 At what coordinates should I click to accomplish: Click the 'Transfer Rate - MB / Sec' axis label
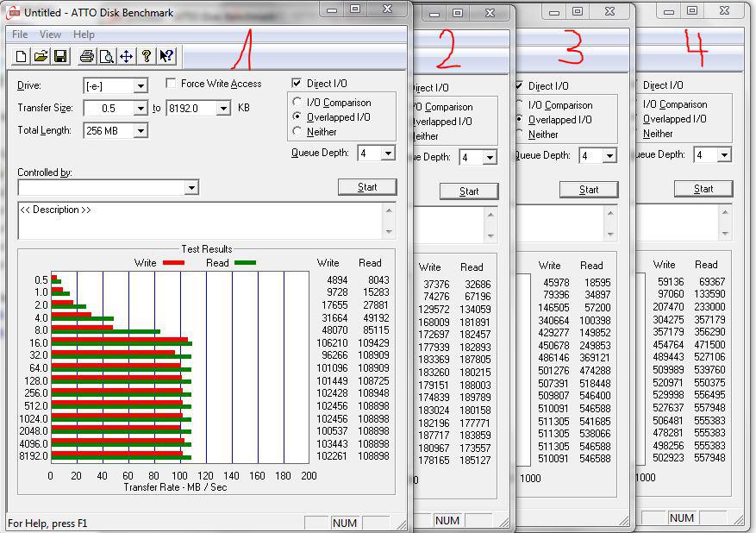click(x=175, y=487)
